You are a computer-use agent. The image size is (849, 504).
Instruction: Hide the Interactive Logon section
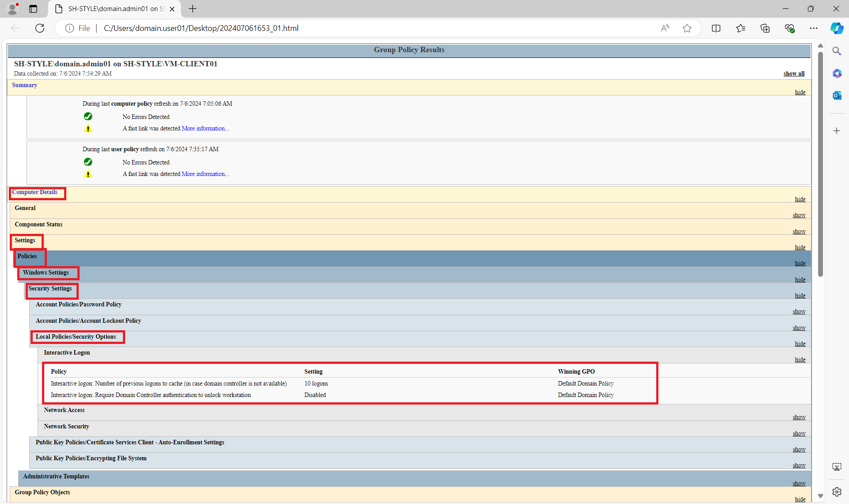800,360
